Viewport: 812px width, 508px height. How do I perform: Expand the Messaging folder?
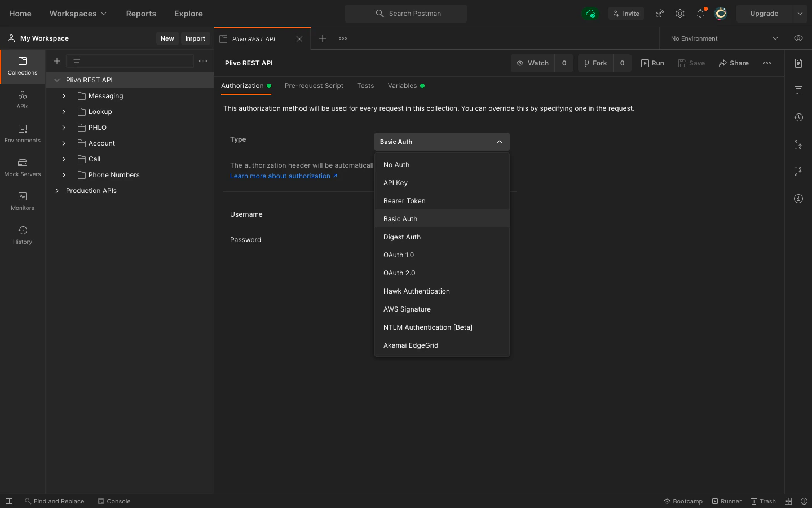pyautogui.click(x=64, y=96)
